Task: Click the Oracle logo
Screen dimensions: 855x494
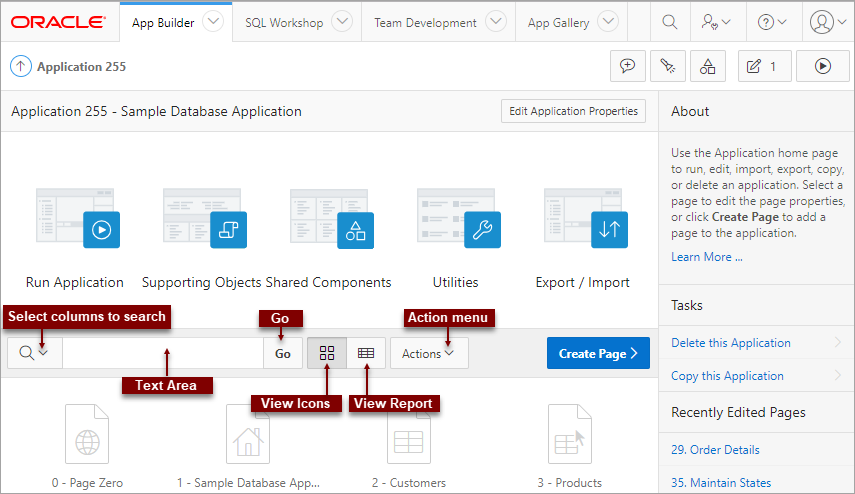Action: point(58,22)
